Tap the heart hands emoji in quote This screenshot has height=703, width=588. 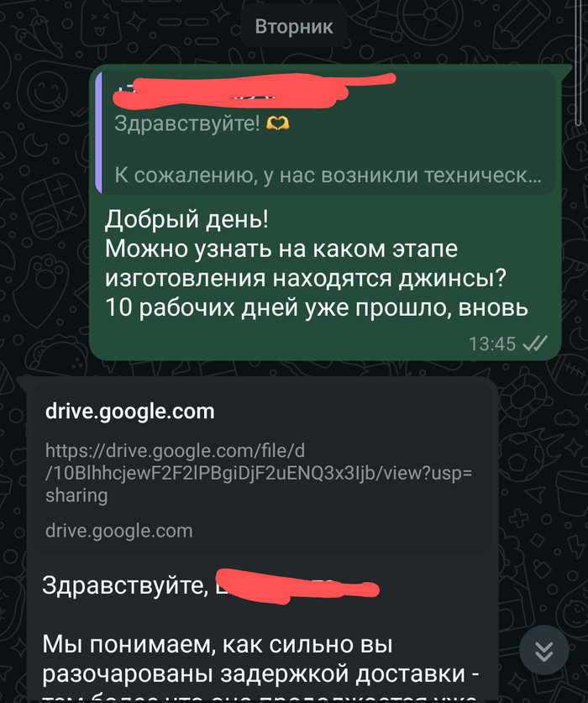click(278, 123)
